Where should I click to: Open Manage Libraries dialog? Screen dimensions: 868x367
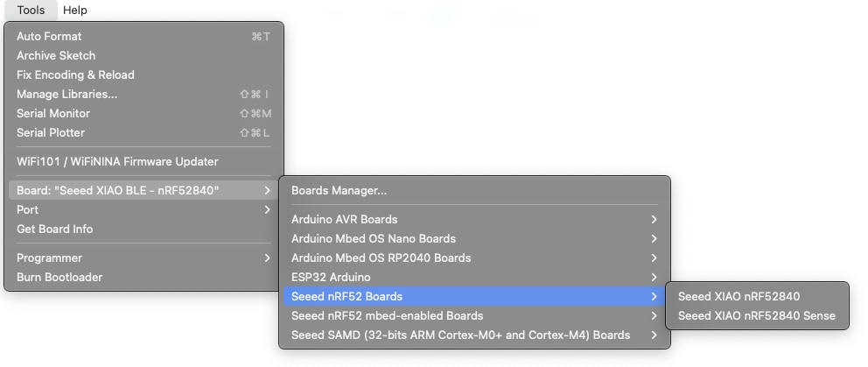(x=143, y=95)
